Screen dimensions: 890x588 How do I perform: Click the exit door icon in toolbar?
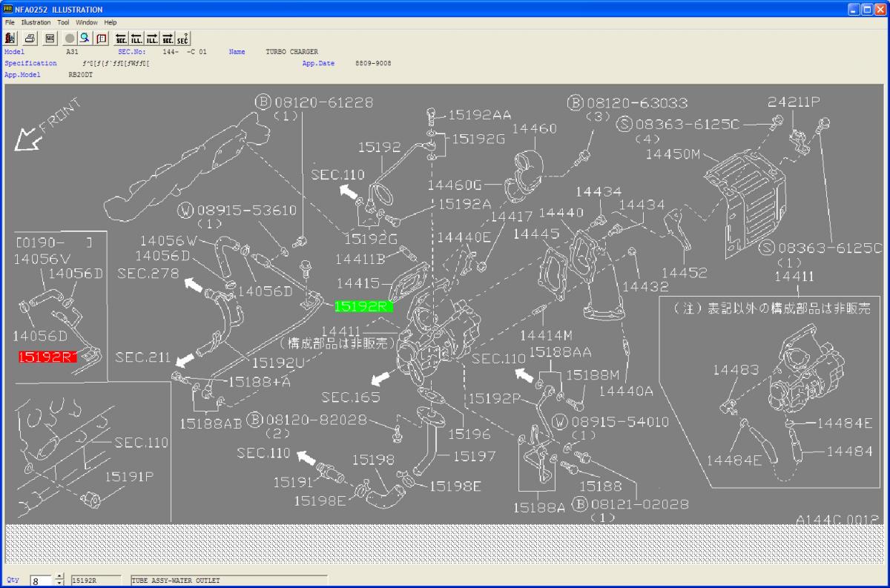[x=11, y=38]
